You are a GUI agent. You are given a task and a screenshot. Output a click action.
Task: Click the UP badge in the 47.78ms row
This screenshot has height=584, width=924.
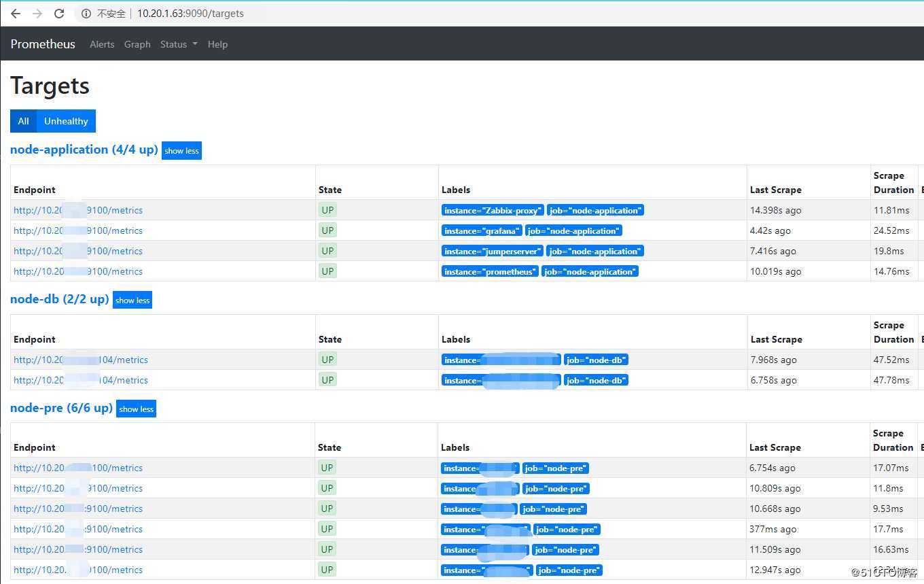[327, 380]
